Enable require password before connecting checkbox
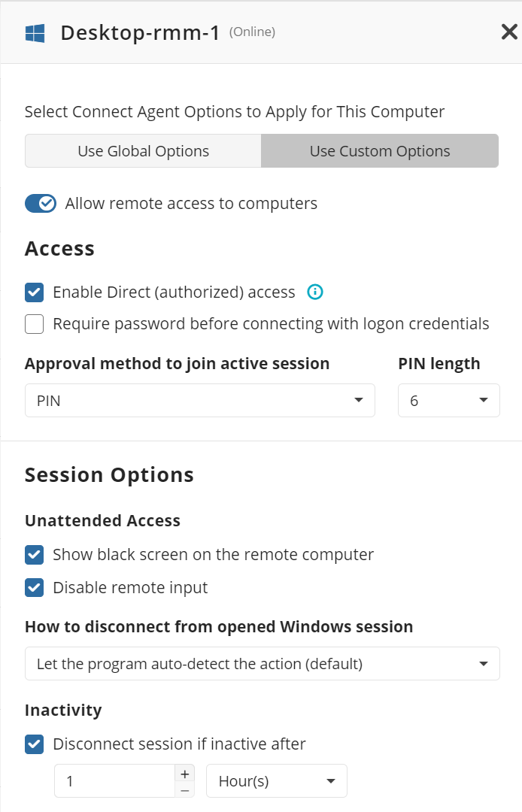Screen dimensions: 522x812 pyautogui.click(x=34, y=323)
